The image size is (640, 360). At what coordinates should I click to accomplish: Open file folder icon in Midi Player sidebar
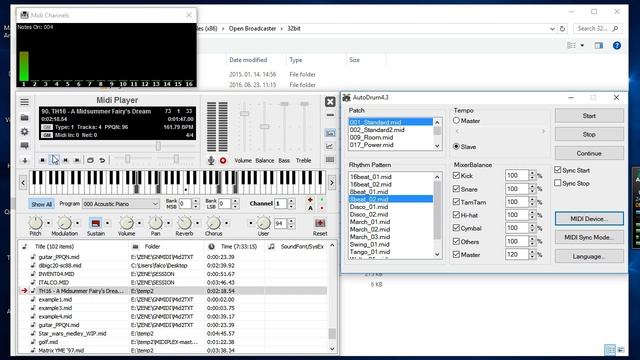[x=24, y=118]
